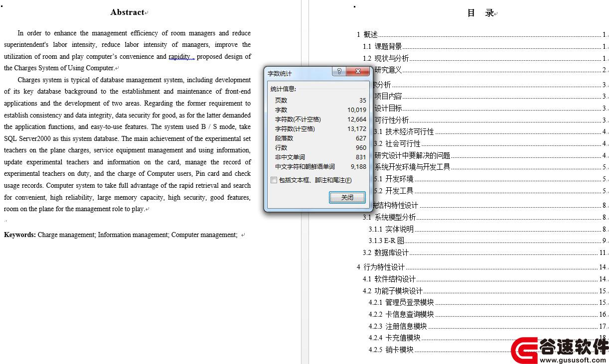Click the 非中文单词 831 row

click(x=320, y=157)
